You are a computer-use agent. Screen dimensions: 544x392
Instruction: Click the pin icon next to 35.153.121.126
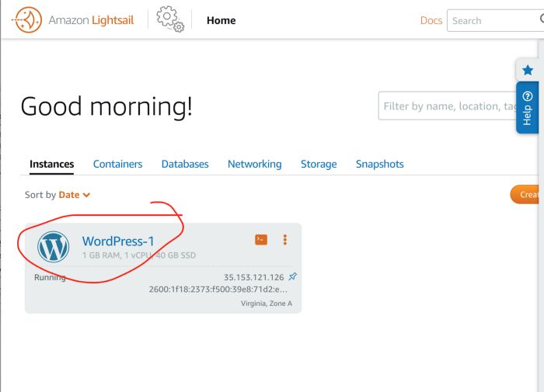pyautogui.click(x=292, y=276)
